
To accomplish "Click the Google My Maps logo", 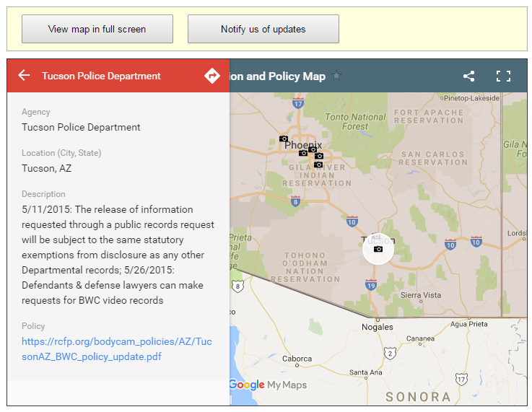I will (268, 385).
